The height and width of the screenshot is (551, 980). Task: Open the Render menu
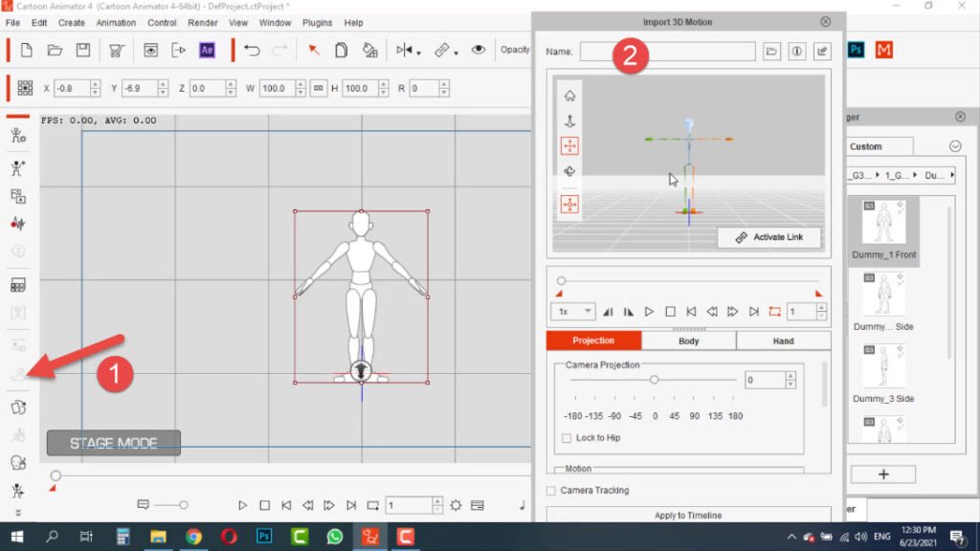[203, 23]
